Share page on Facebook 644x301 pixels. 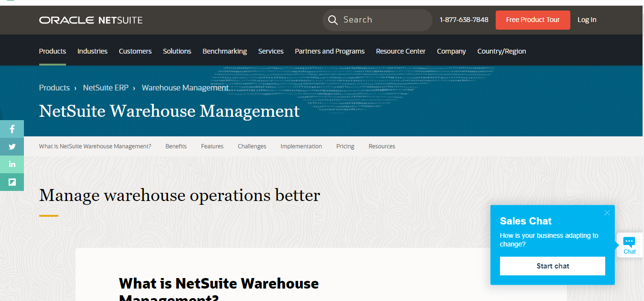(12, 129)
